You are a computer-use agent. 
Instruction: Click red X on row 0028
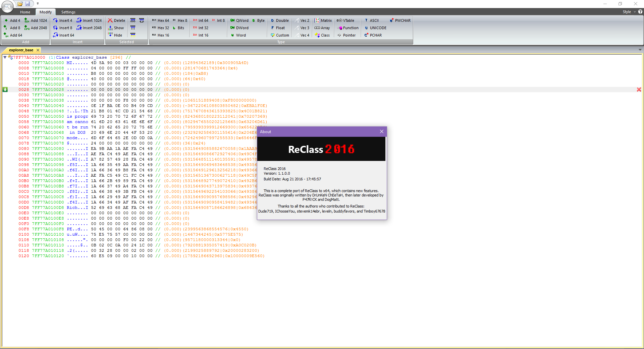639,90
